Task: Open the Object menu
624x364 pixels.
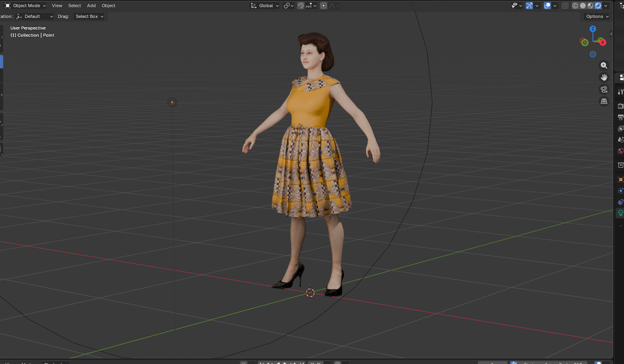Action: click(109, 5)
